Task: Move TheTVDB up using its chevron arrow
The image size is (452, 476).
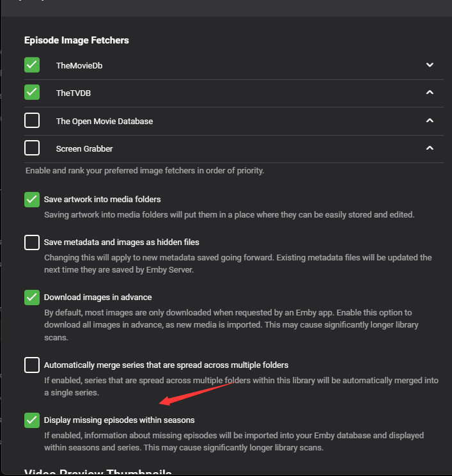Action: point(430,93)
